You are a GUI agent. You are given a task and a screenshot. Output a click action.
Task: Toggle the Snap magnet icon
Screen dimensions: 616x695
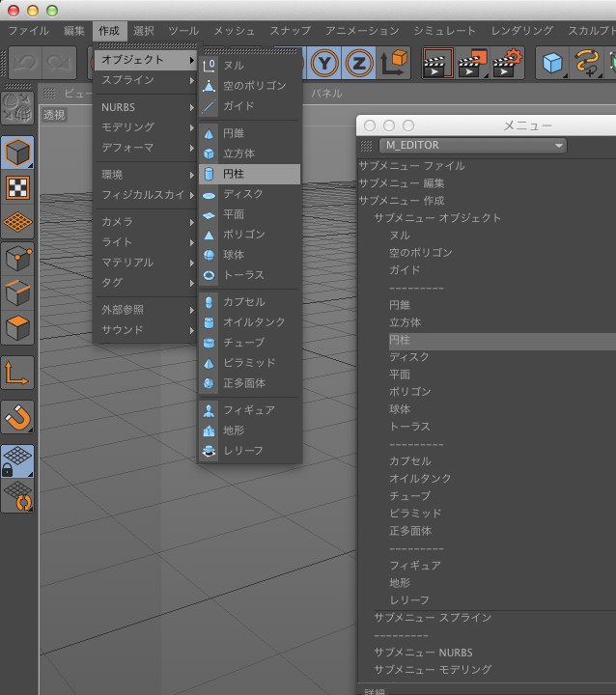[x=17, y=417]
